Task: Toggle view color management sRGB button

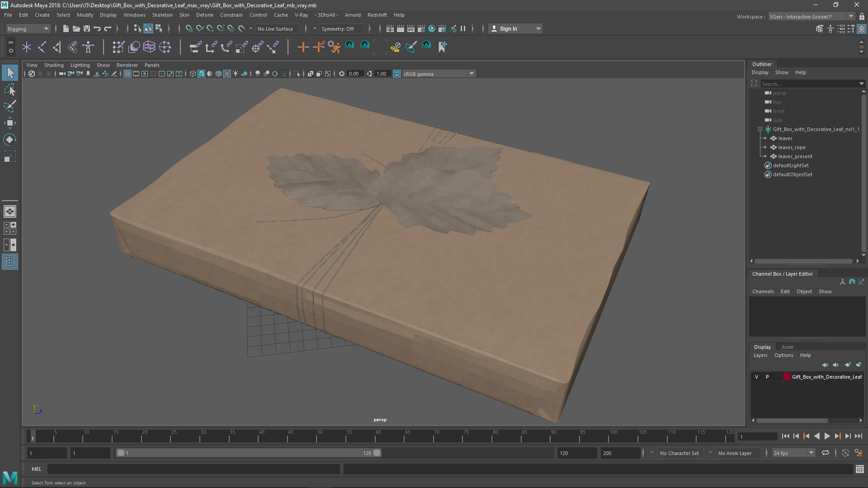Action: [x=397, y=74]
